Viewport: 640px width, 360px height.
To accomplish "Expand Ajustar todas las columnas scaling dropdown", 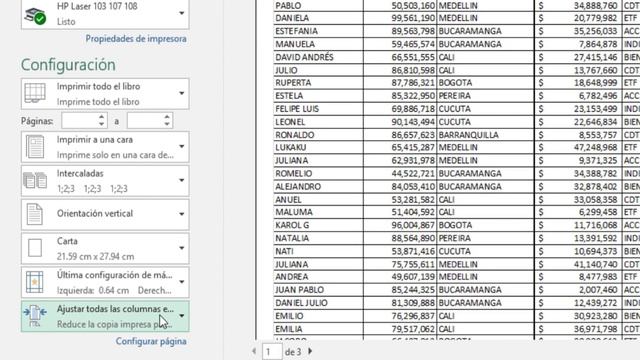I will [182, 316].
